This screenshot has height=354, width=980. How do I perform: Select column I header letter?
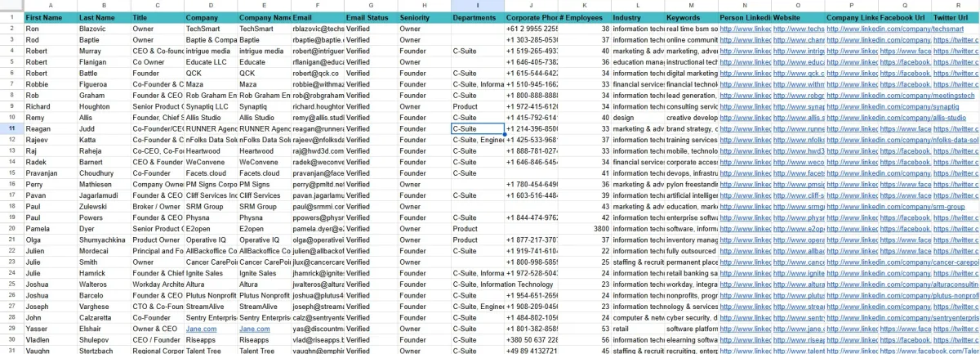pyautogui.click(x=477, y=5)
